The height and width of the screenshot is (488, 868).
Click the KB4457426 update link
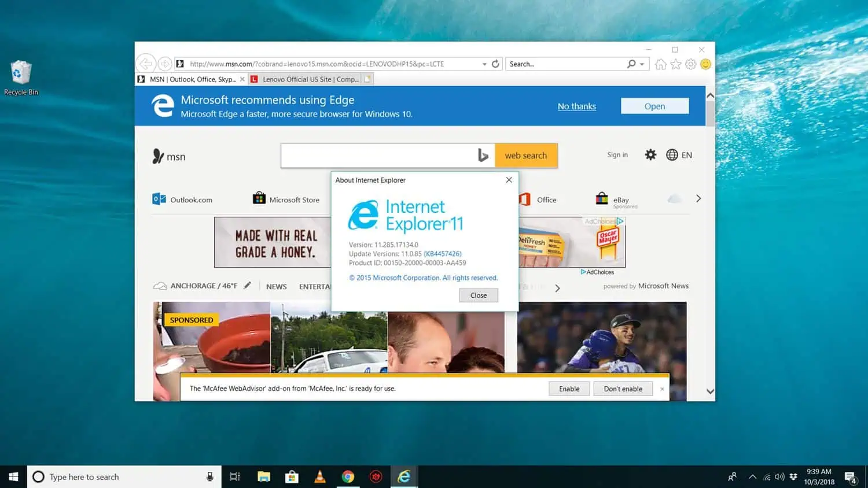point(443,254)
